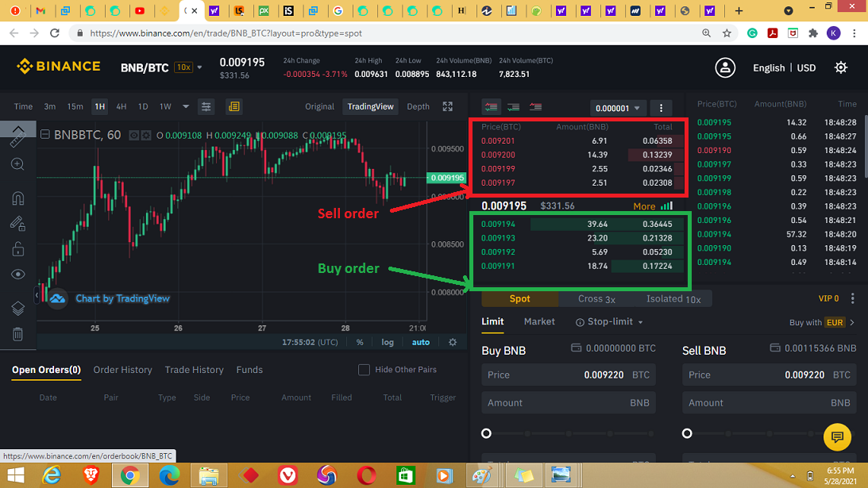
Task: Open the chart object tree layers icon
Action: pyautogui.click(x=17, y=308)
